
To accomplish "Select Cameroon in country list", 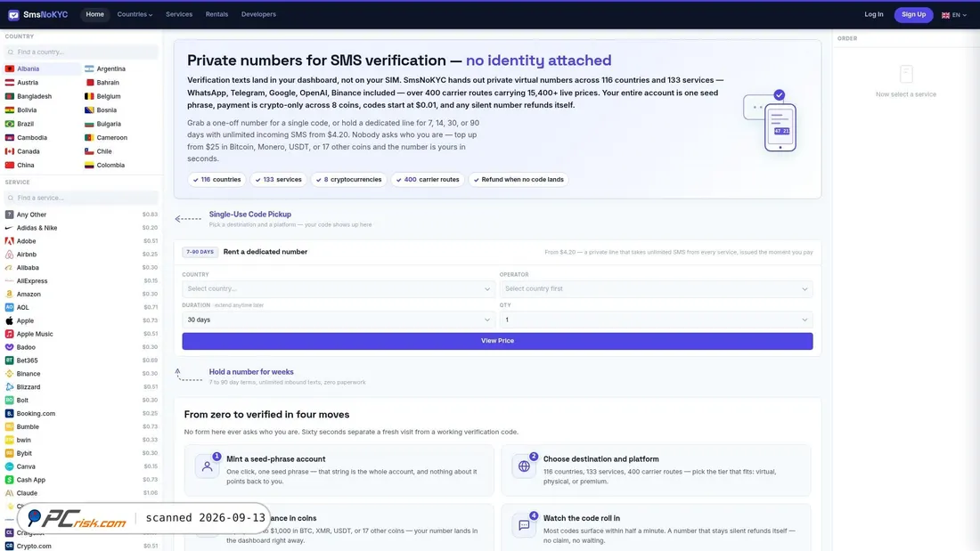I will pos(120,137).
